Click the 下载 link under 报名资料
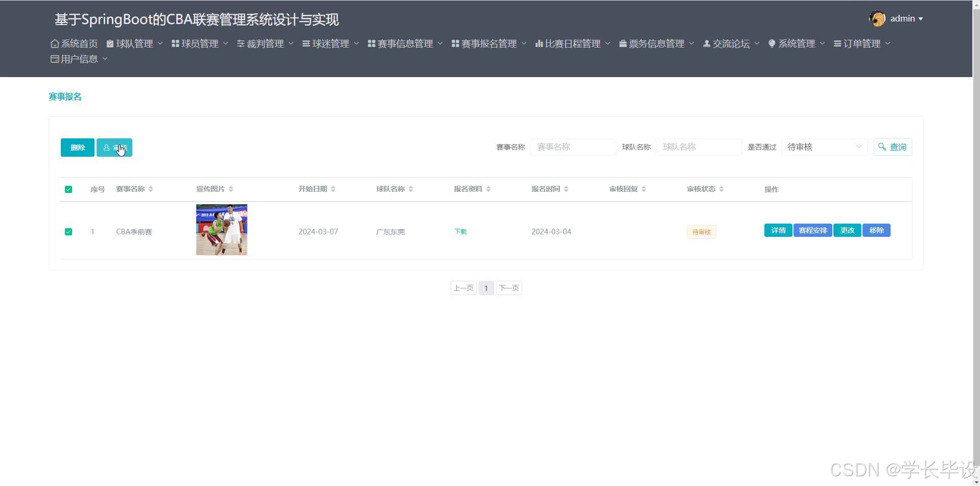The height and width of the screenshot is (486, 980). point(460,232)
